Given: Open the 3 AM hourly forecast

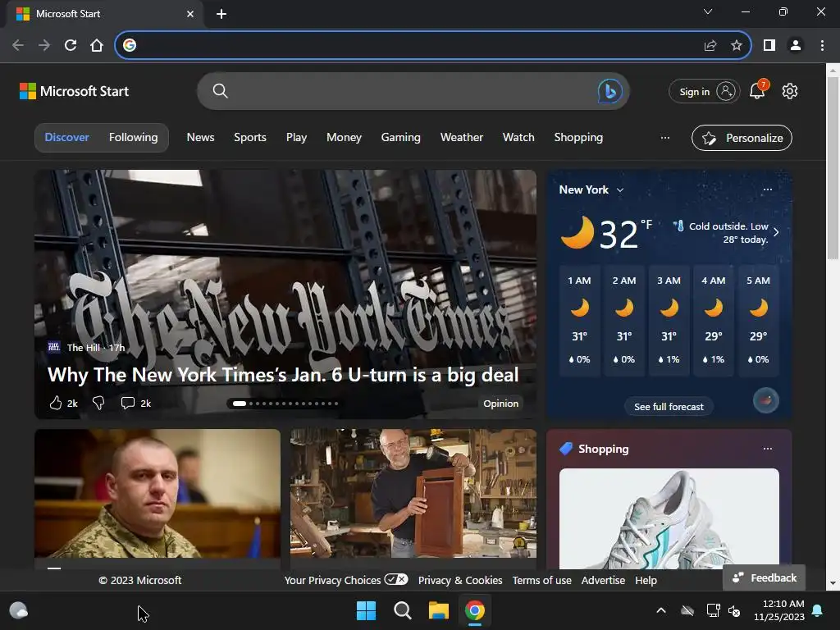Looking at the screenshot, I should [669, 321].
